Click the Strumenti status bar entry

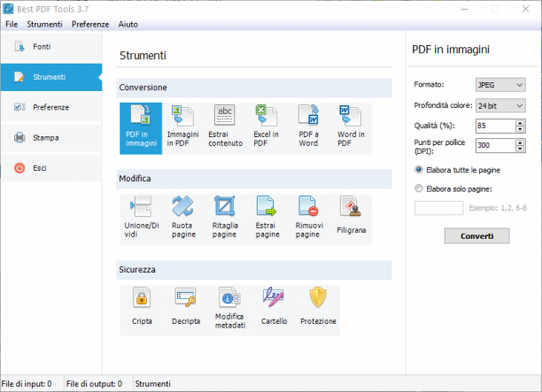click(x=153, y=384)
